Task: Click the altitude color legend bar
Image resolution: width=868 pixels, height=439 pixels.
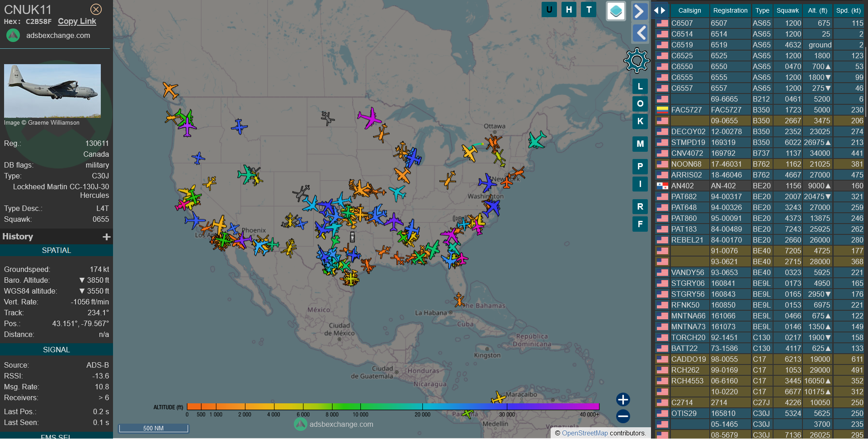Action: 393,406
